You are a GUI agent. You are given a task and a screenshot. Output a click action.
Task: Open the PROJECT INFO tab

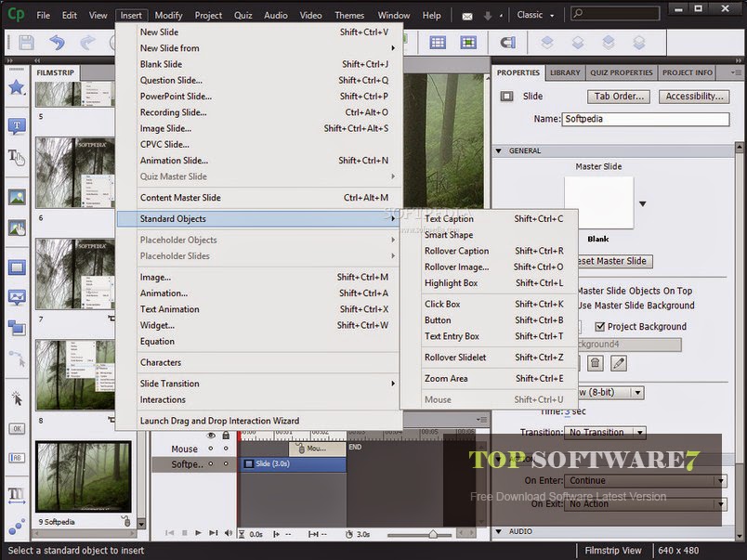687,72
